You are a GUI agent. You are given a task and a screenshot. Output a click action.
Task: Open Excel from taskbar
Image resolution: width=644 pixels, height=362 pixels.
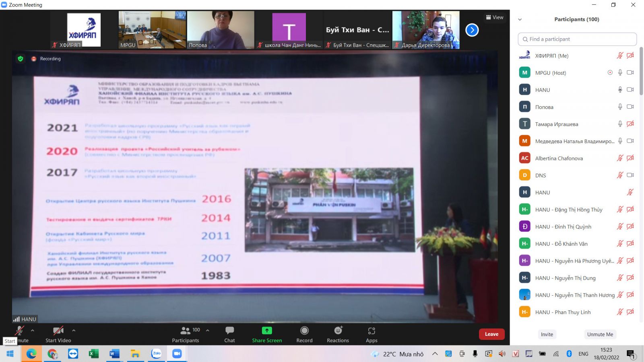(94, 354)
